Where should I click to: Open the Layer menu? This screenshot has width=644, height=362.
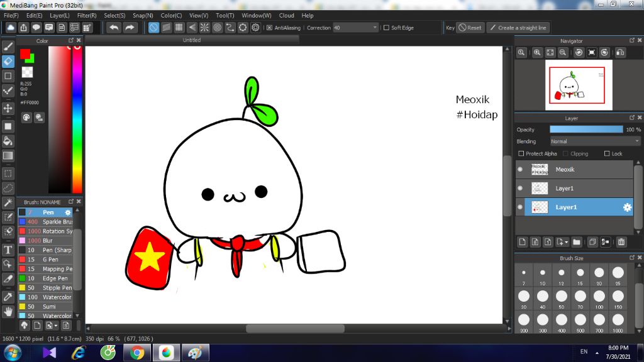pos(60,16)
